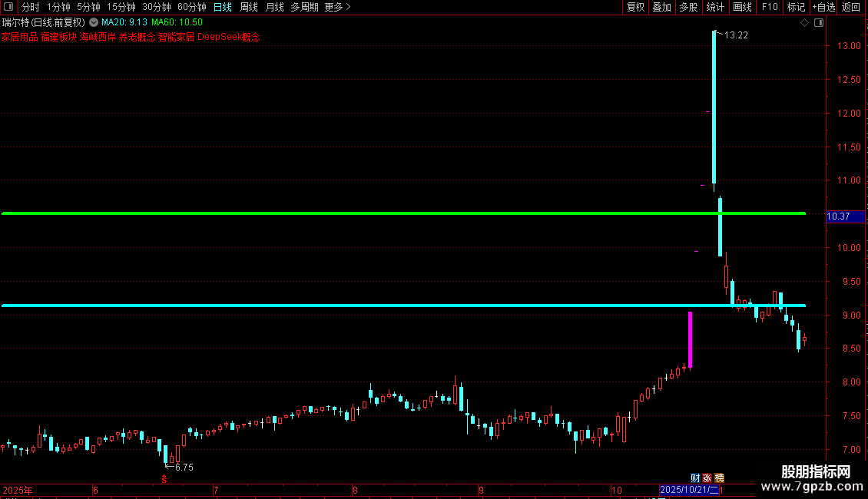Click the 瑞尔特(日线.前复权) chart title

click(44, 22)
